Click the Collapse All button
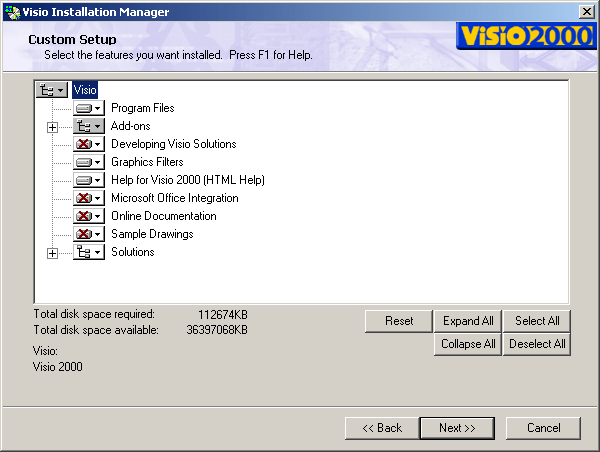Image resolution: width=600 pixels, height=452 pixels. click(x=468, y=344)
